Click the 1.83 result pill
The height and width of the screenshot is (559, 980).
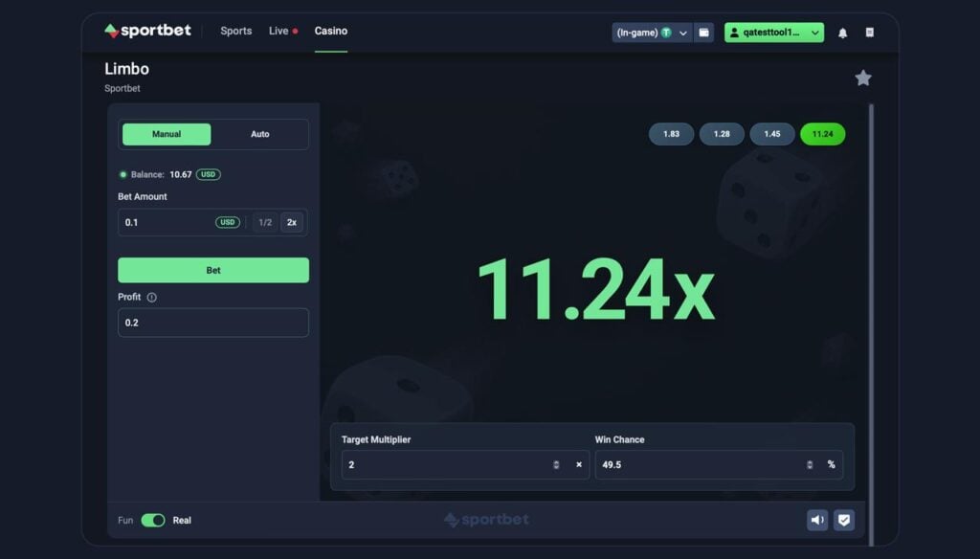671,134
